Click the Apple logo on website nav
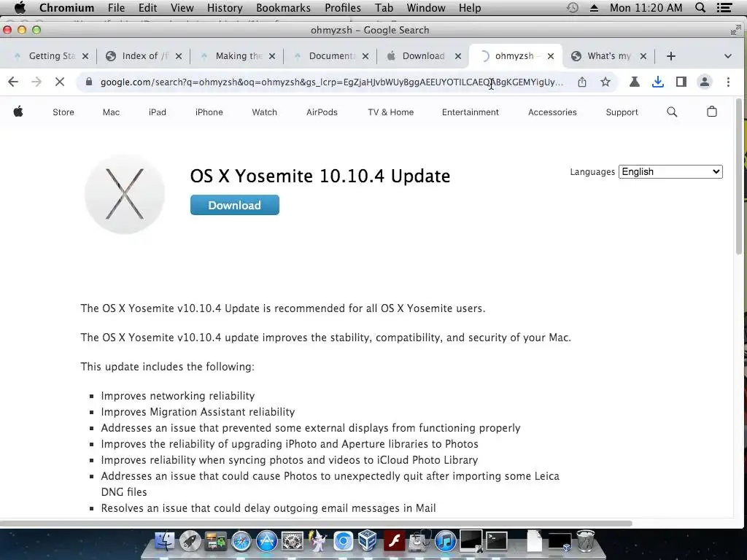747x560 pixels. [18, 112]
